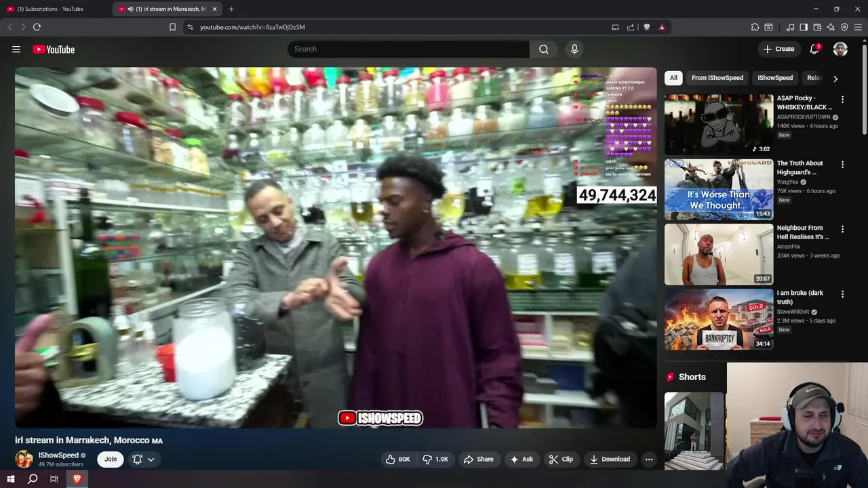868x488 pixels.
Task: Focus the YouTube search field
Action: pyautogui.click(x=408, y=49)
